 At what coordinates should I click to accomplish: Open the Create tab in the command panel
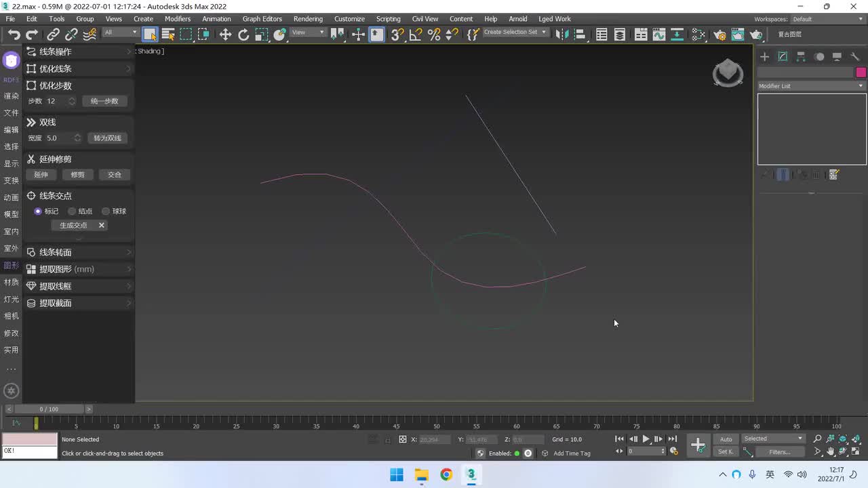click(764, 57)
